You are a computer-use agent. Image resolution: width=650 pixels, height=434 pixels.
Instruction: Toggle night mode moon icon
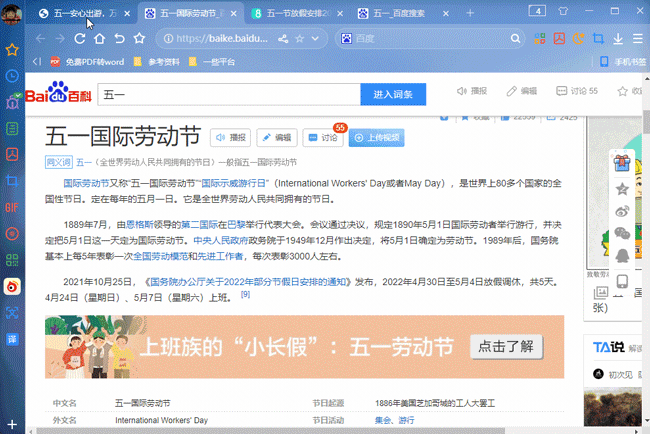[578, 39]
